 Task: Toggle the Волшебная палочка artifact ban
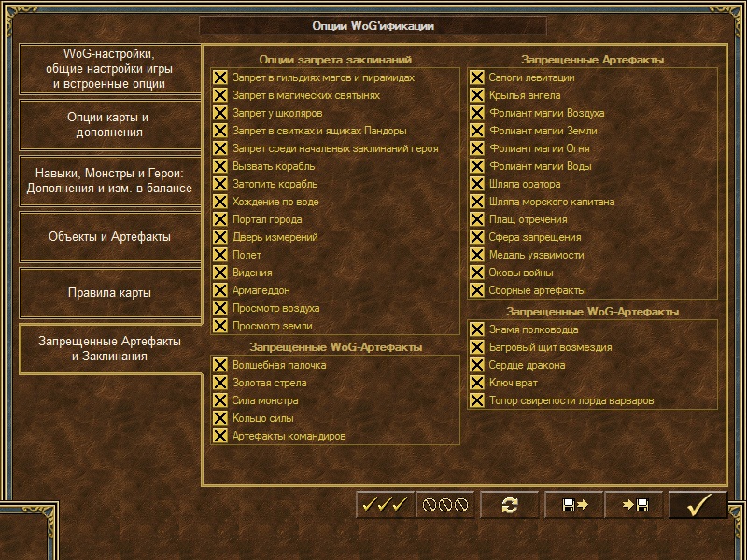[x=220, y=365]
